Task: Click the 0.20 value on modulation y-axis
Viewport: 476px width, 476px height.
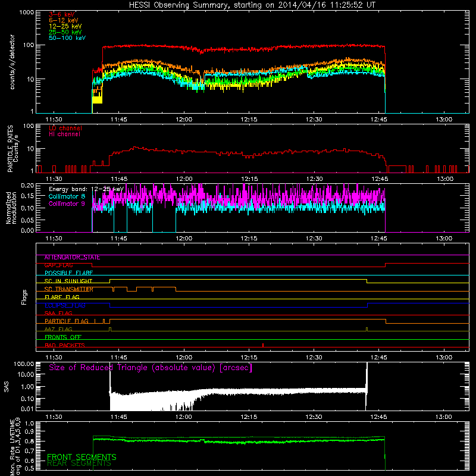Action: point(27,185)
